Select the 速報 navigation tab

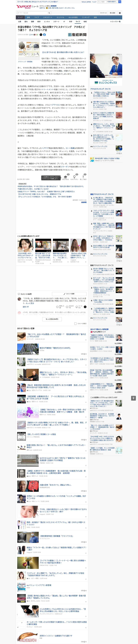click(x=28, y=17)
